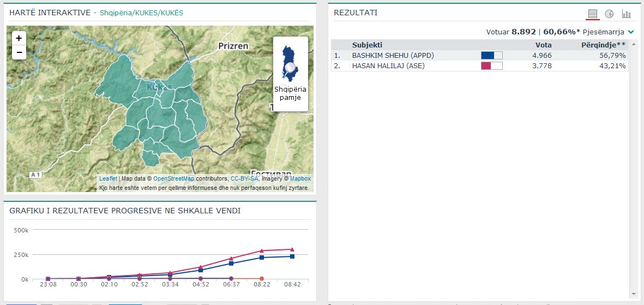
Task: Zoom out on the map
Action: coord(19,52)
